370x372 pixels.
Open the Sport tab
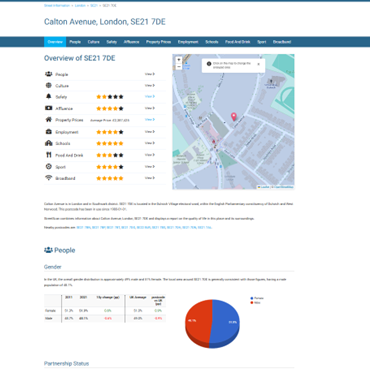click(262, 42)
